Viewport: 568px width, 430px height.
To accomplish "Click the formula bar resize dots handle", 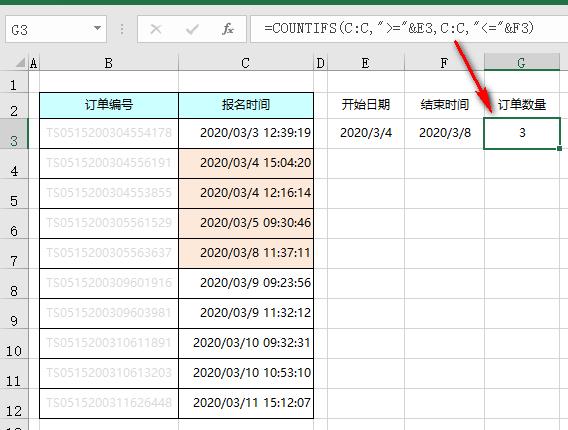I will 122,29.
